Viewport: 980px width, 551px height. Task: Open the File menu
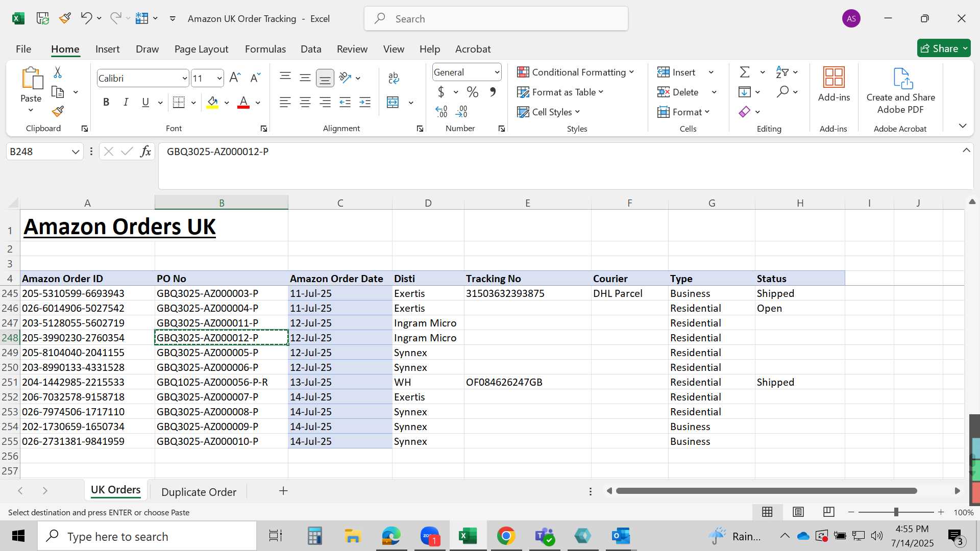point(23,49)
